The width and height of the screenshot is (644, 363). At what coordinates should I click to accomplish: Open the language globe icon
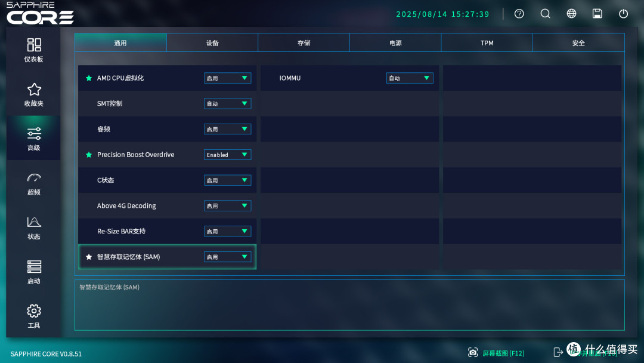pos(571,14)
